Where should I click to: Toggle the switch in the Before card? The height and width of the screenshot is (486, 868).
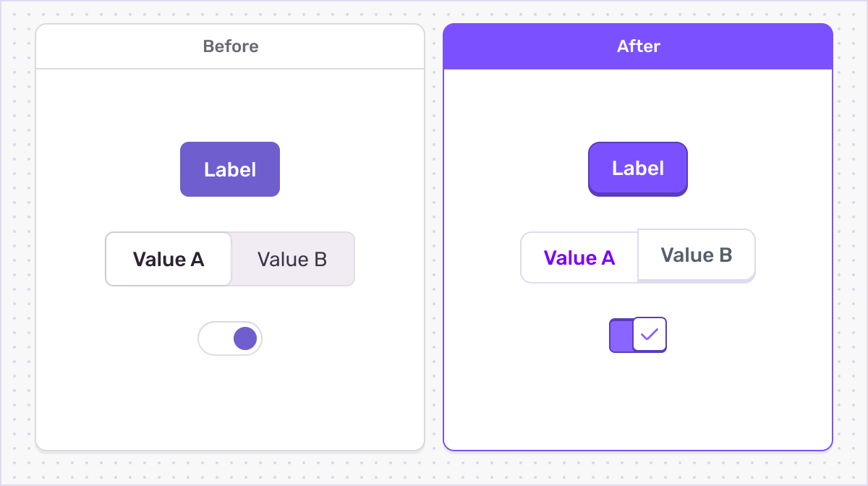click(230, 338)
